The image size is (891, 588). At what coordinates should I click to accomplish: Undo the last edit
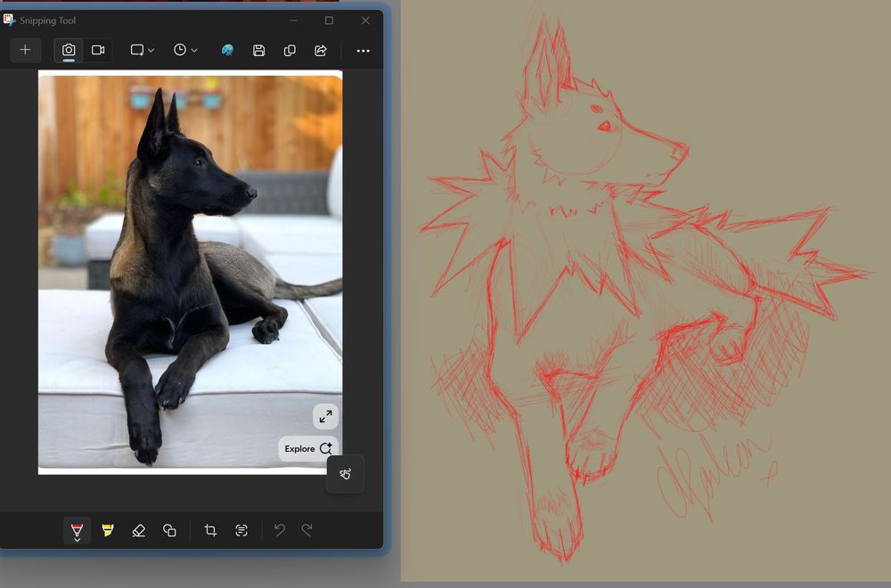click(x=280, y=530)
